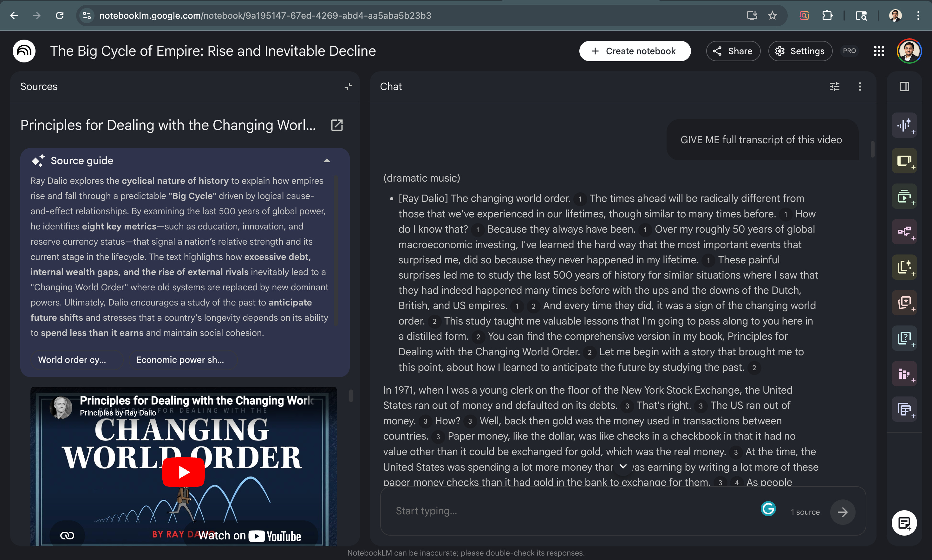Create an Infographic from sidebar icon
932x560 pixels.
(x=904, y=373)
